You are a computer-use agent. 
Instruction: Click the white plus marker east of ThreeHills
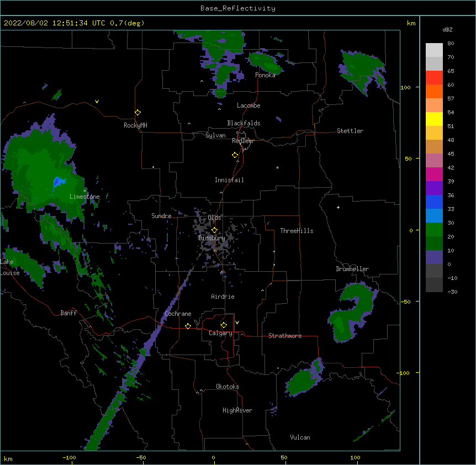pyautogui.click(x=338, y=207)
